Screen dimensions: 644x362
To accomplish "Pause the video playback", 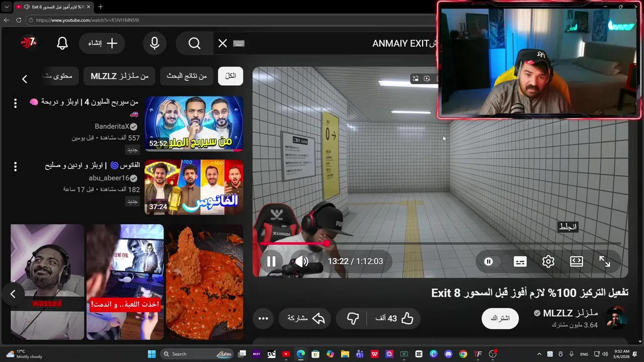I will (271, 261).
